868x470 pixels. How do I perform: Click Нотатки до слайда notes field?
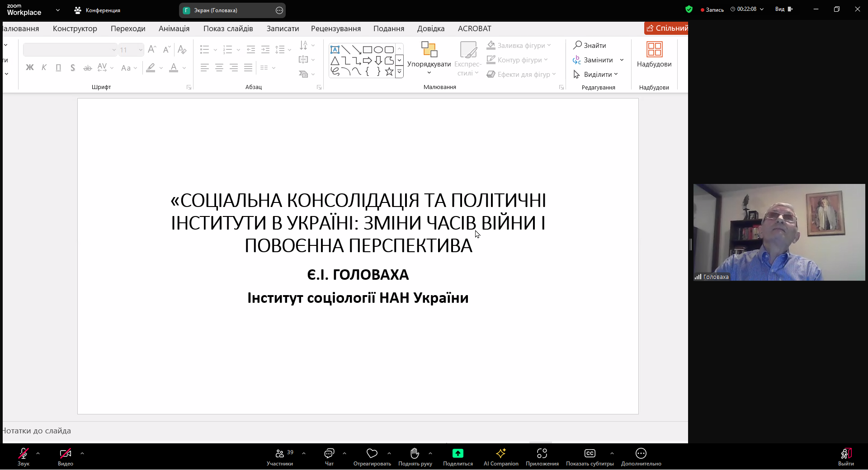[x=345, y=431]
